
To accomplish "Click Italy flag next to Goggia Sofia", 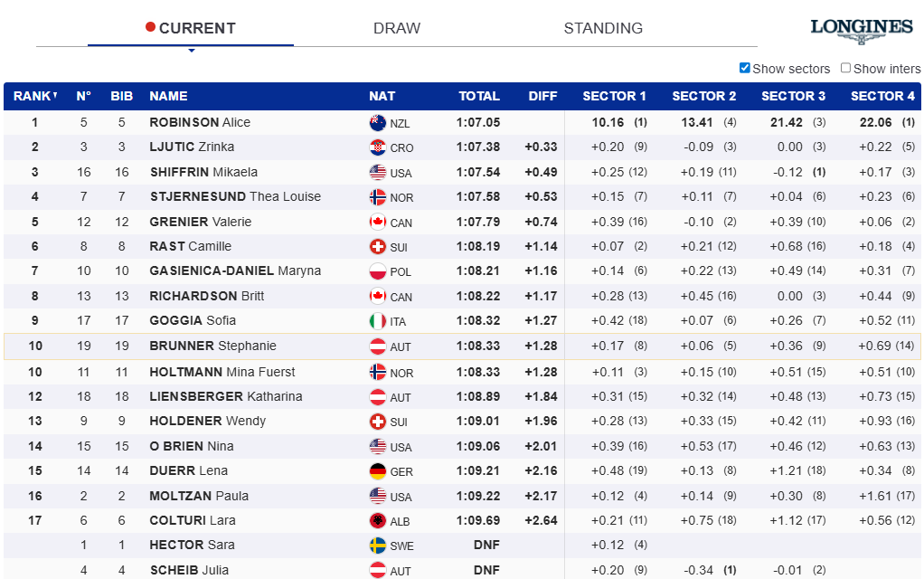I will (378, 321).
